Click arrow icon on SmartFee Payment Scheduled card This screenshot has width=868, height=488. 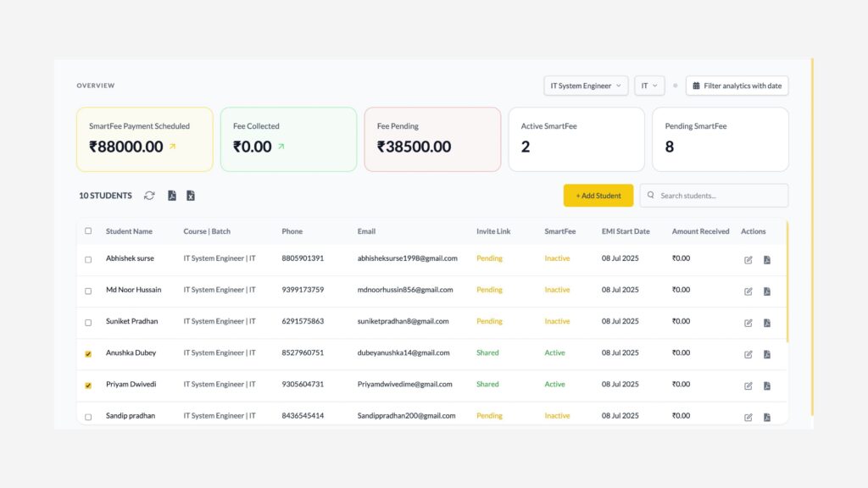tap(173, 147)
